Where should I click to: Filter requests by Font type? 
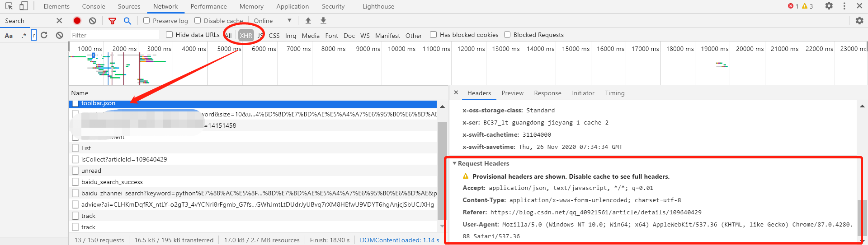point(331,35)
